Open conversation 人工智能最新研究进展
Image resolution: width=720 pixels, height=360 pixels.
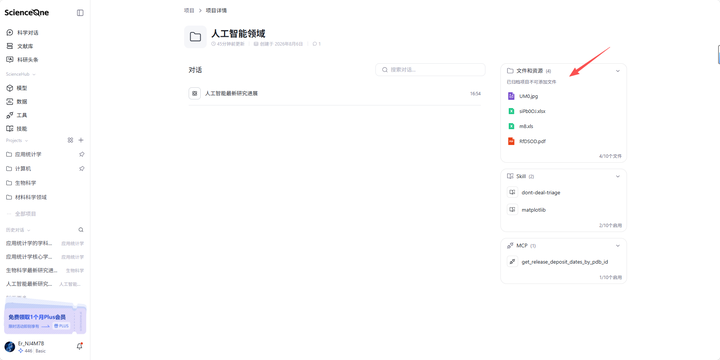tap(231, 93)
